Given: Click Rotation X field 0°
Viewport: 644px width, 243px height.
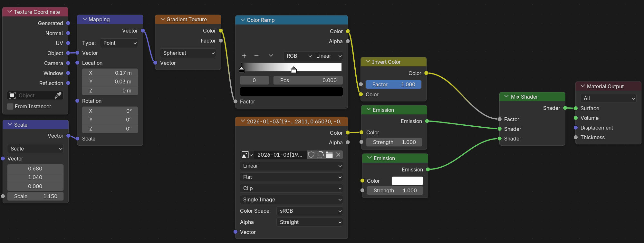Looking at the screenshot, I should pos(110,111).
